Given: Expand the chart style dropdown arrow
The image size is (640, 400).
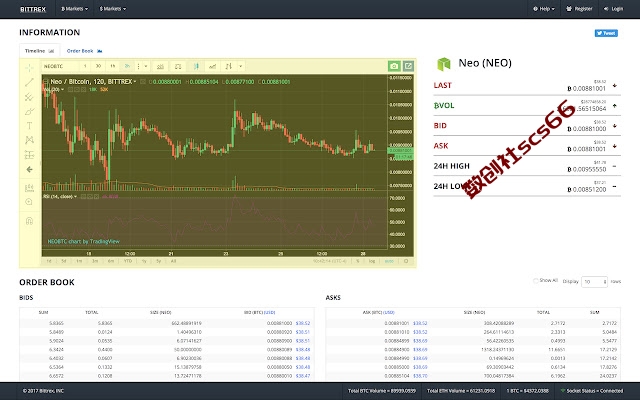Looking at the screenshot, I should pos(241,66).
